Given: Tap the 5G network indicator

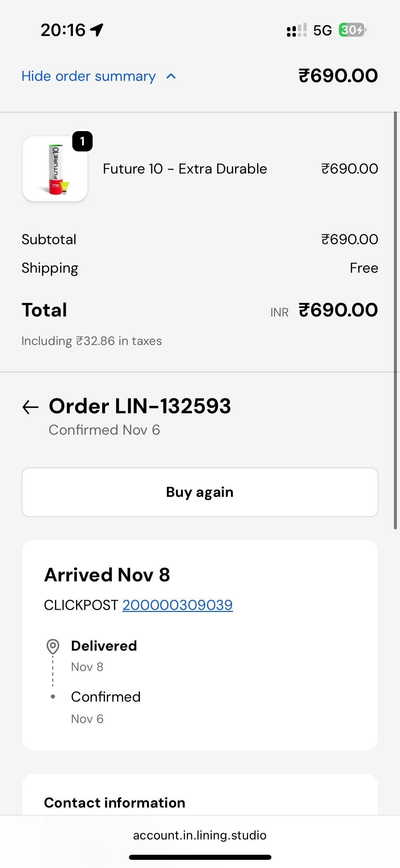Looking at the screenshot, I should pos(322,31).
